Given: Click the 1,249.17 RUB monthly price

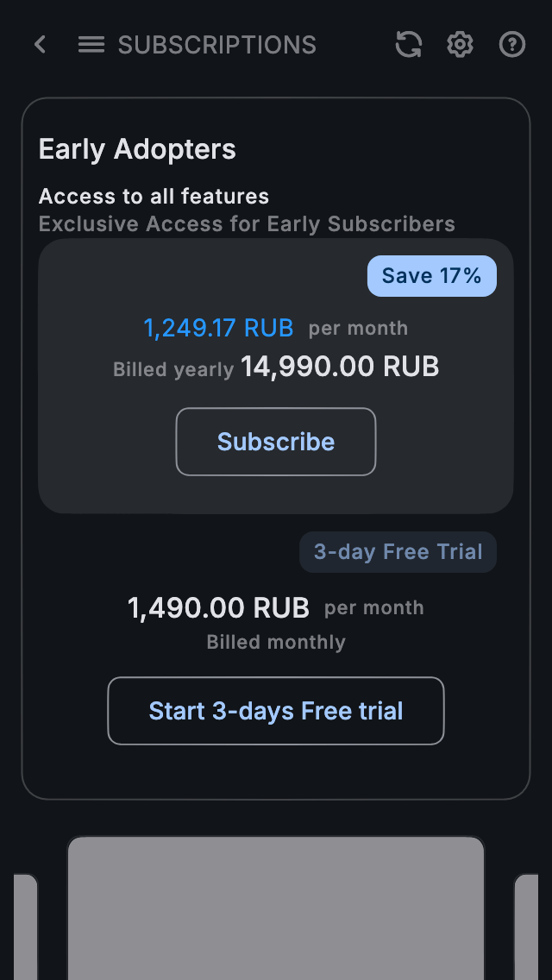Looking at the screenshot, I should tap(218, 329).
